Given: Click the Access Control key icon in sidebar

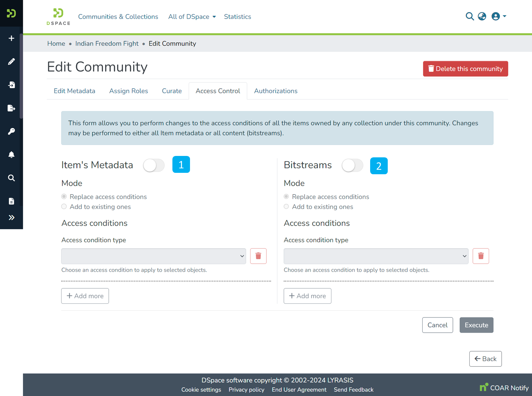Looking at the screenshot, I should click(x=11, y=131).
